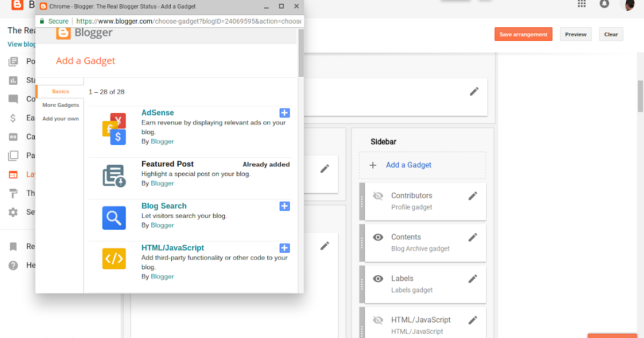
Task: Hide the Contents gadget
Action: (378, 237)
